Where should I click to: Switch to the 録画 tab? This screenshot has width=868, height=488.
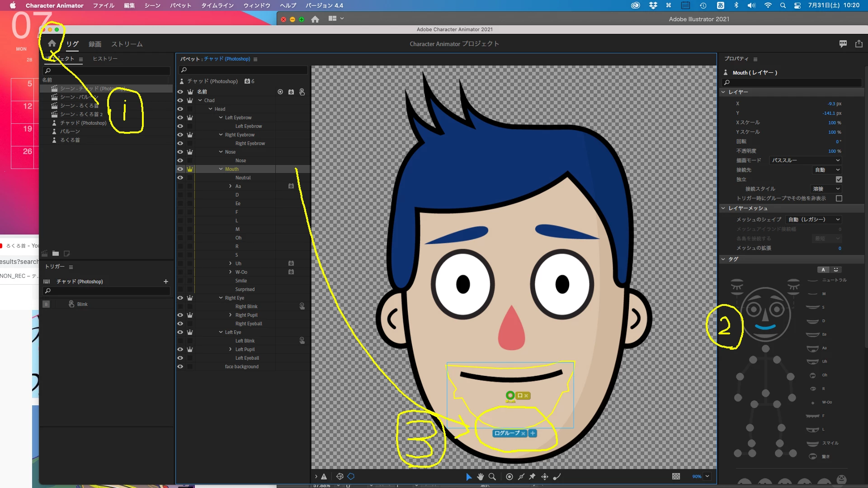(95, 44)
